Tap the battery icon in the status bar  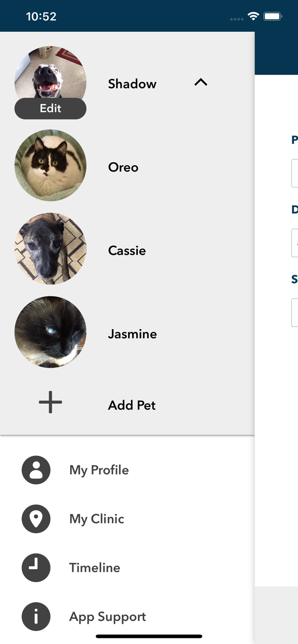pyautogui.click(x=273, y=15)
